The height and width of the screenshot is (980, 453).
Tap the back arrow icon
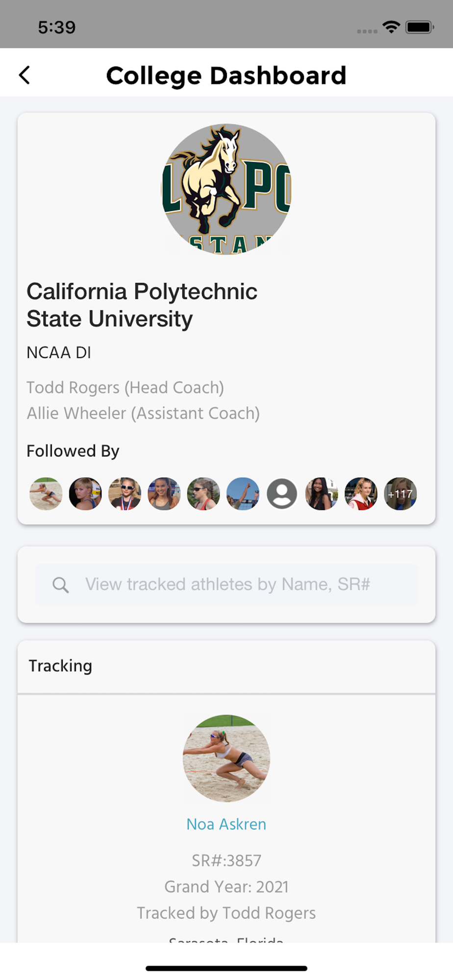coord(25,75)
